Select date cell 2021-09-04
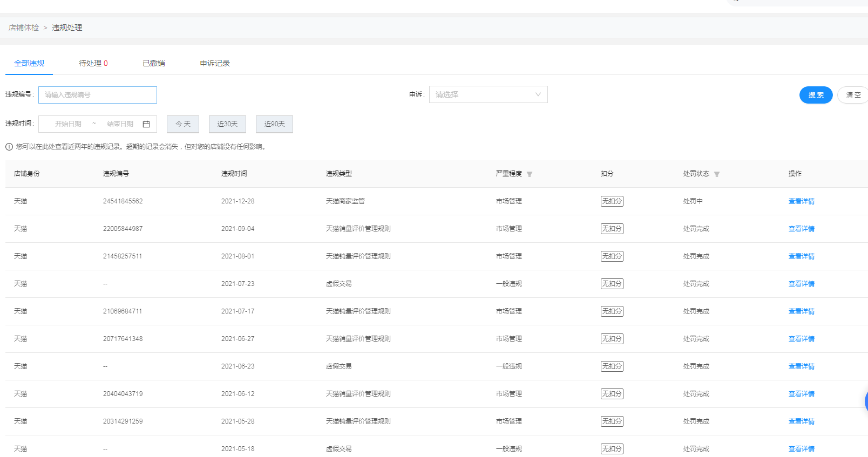This screenshot has width=868, height=457. point(238,229)
